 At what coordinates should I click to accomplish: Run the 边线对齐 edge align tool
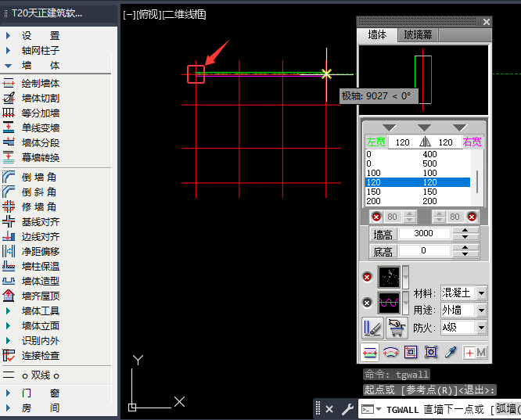point(31,236)
